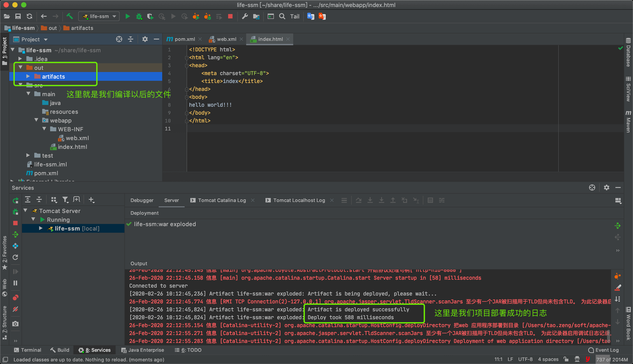The image size is (633, 364).
Task: Toggle the Mute Breakpoints icon in Services
Action: click(x=15, y=309)
